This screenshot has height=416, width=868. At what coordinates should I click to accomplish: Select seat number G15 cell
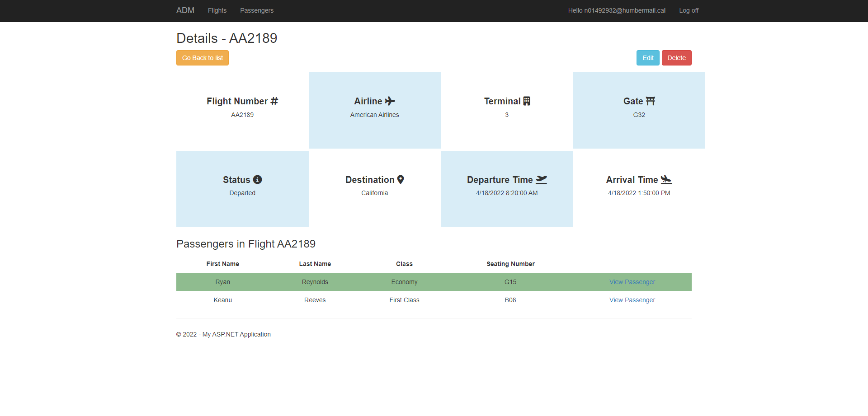(x=510, y=282)
